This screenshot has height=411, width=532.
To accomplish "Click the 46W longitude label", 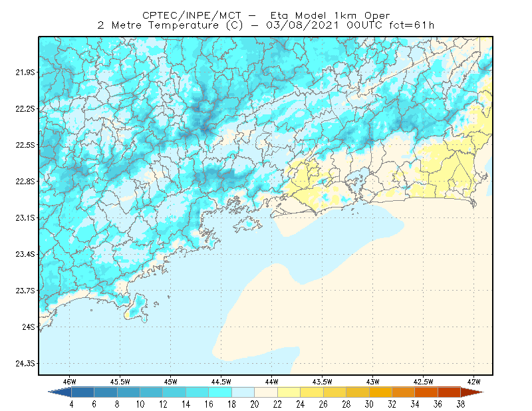I will point(70,382).
